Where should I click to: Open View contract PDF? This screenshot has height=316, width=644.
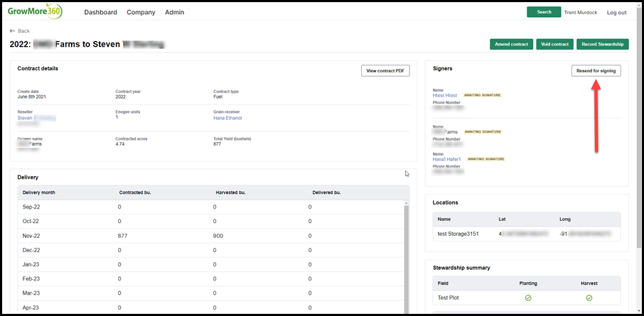(385, 70)
